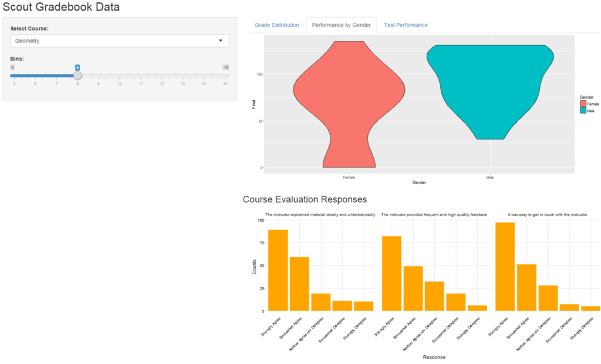The image size is (601, 364).
Task: Click the Neither Agree bar in feedback chart
Action: [x=434, y=296]
